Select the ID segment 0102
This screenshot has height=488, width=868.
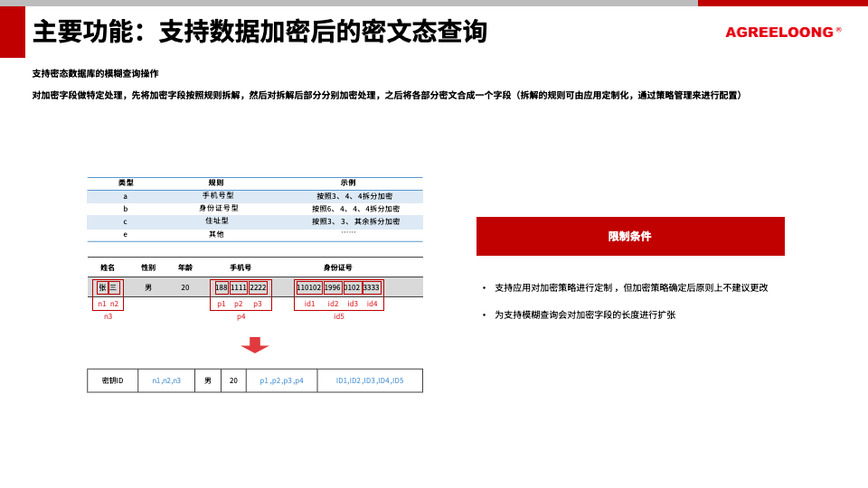(352, 287)
